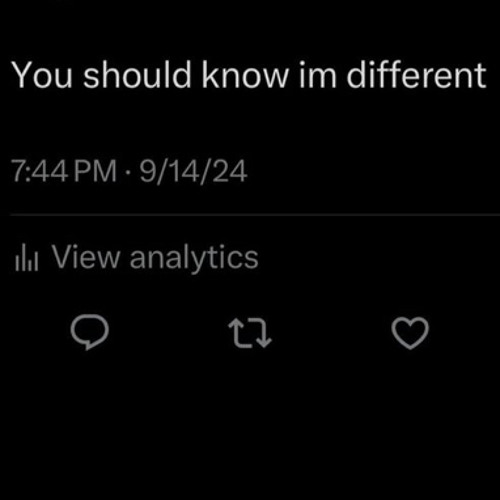Click the 'PM' portion of the timestamp
Screen dimensions: 500x500
(95, 171)
